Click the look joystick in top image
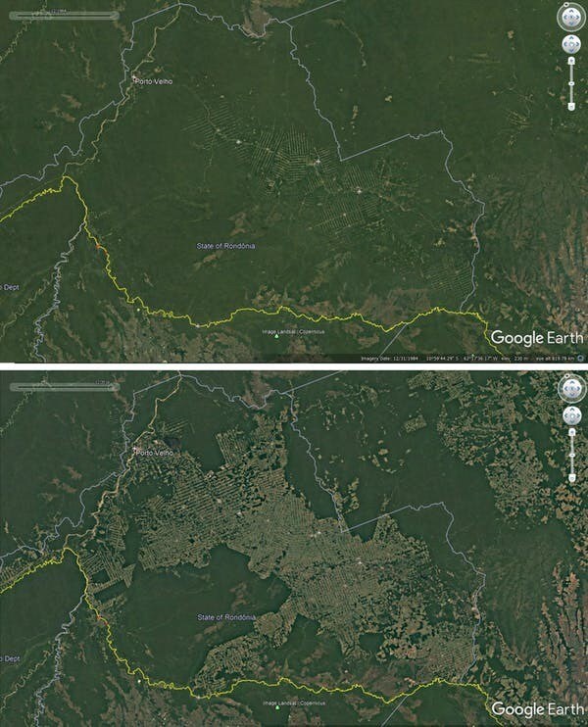588x727 pixels. tap(570, 18)
